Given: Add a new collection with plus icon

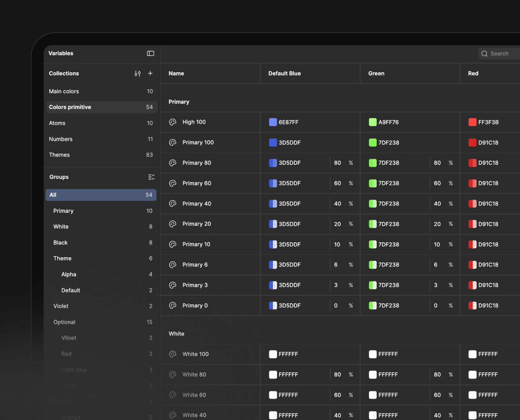Looking at the screenshot, I should point(150,73).
